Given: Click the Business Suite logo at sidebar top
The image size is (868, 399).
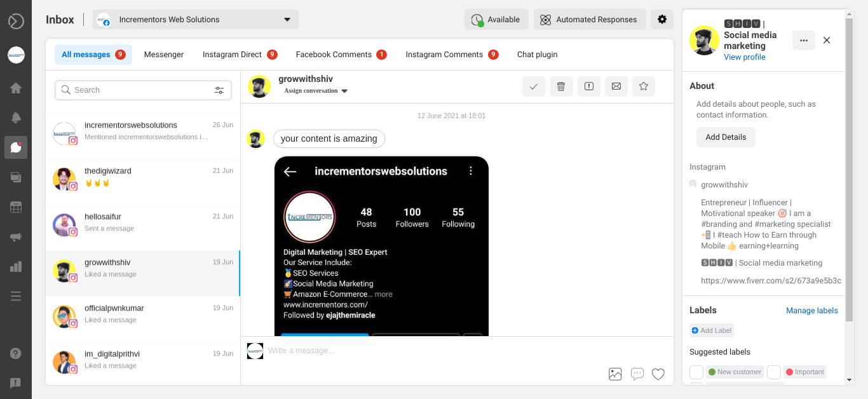Looking at the screenshot, I should tap(16, 21).
